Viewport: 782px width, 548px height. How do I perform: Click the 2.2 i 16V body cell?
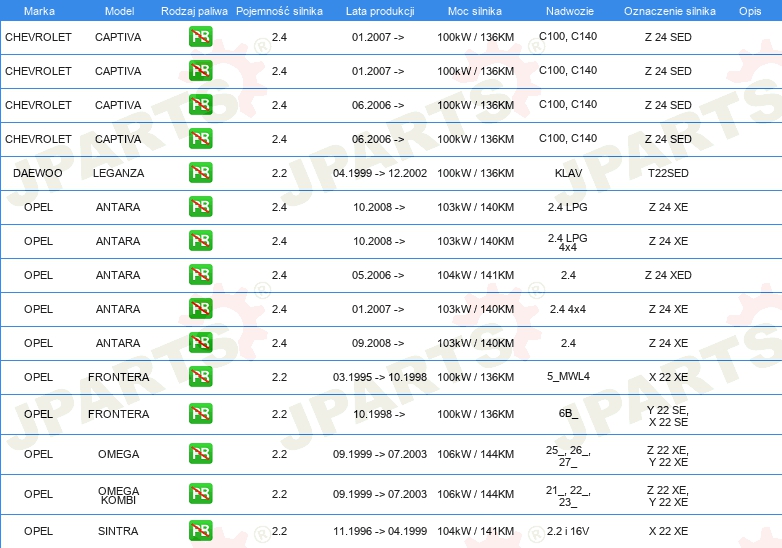click(568, 531)
